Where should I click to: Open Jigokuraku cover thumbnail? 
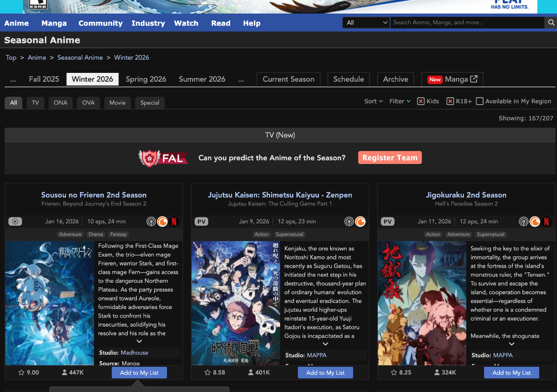pyautogui.click(x=422, y=303)
